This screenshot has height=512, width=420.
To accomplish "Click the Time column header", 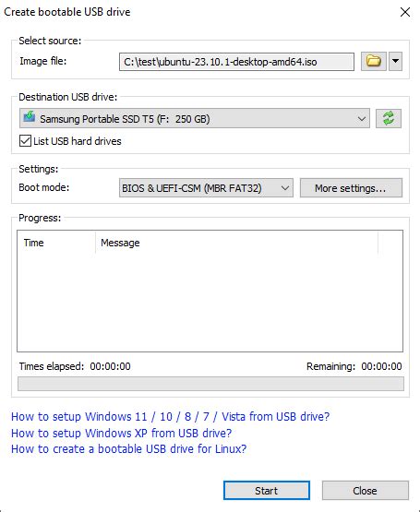I will (x=56, y=243).
